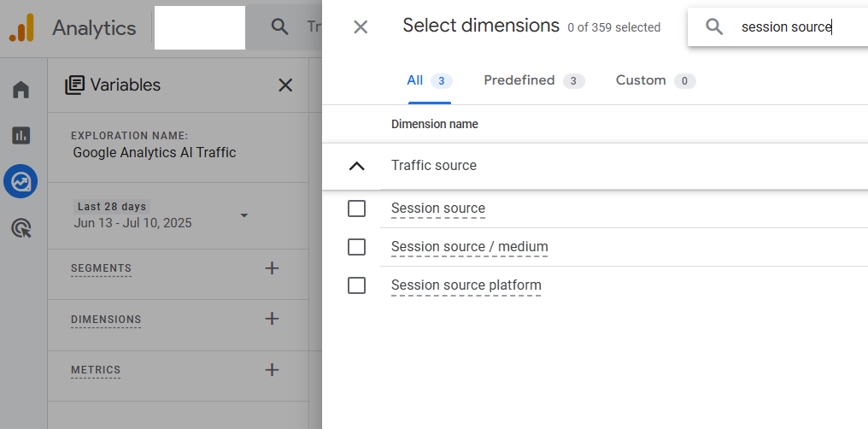Add a new metric with plus icon
This screenshot has width=868, height=429.
tap(272, 370)
